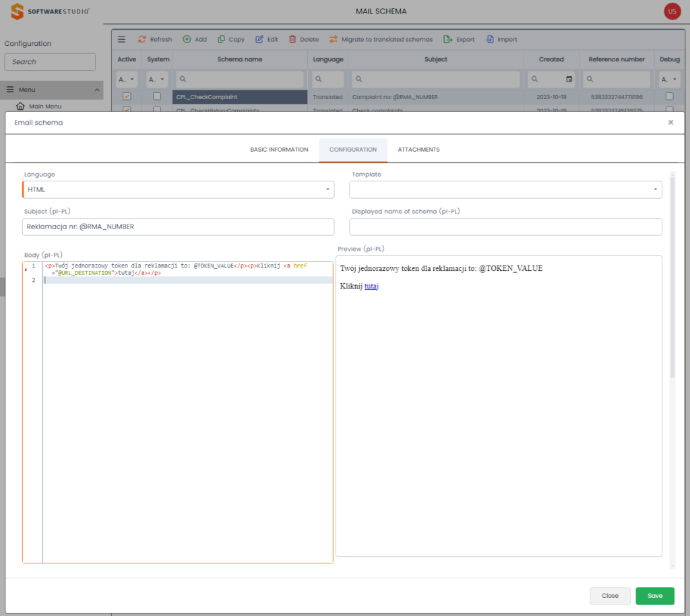Switch to the Attachments tab
This screenshot has height=616, width=690.
(418, 150)
